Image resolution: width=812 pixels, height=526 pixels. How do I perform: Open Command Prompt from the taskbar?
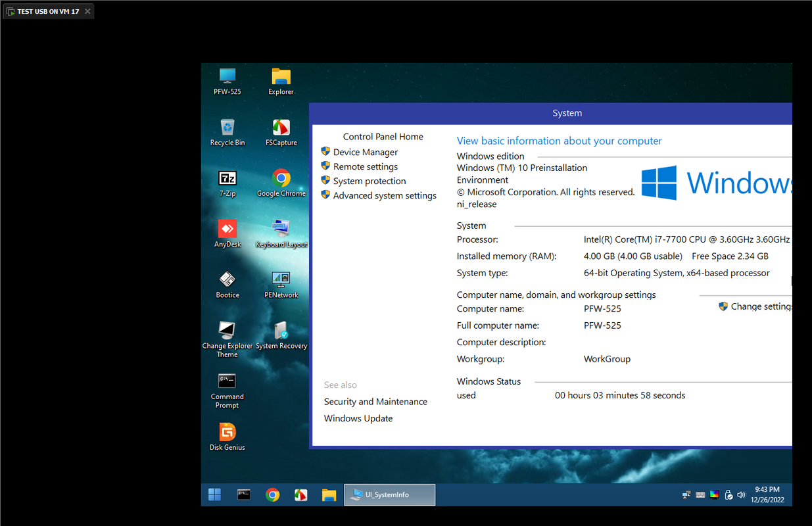[244, 495]
